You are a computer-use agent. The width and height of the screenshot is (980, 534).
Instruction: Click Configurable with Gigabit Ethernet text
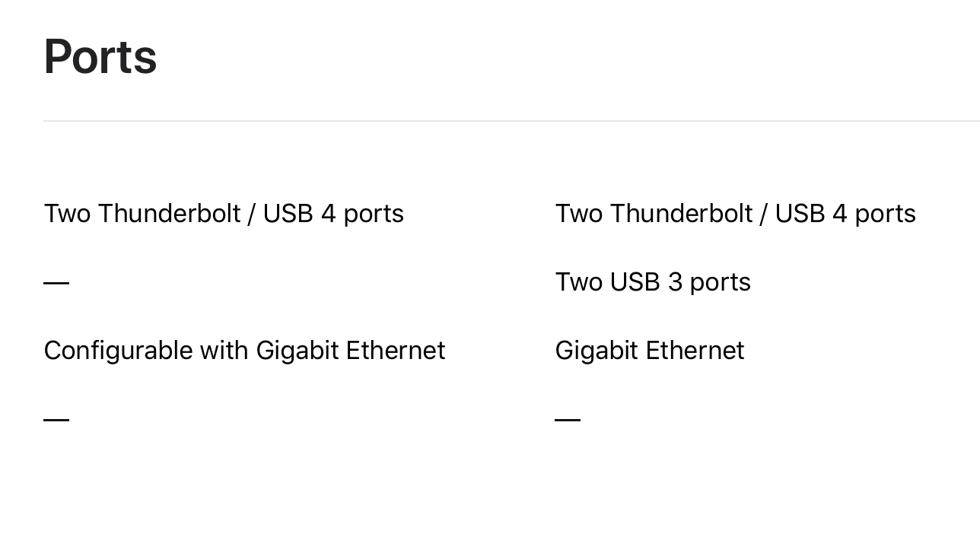(244, 351)
